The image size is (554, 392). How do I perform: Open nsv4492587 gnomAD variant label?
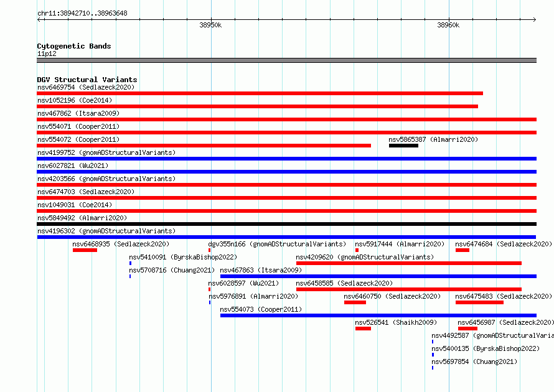click(492, 335)
